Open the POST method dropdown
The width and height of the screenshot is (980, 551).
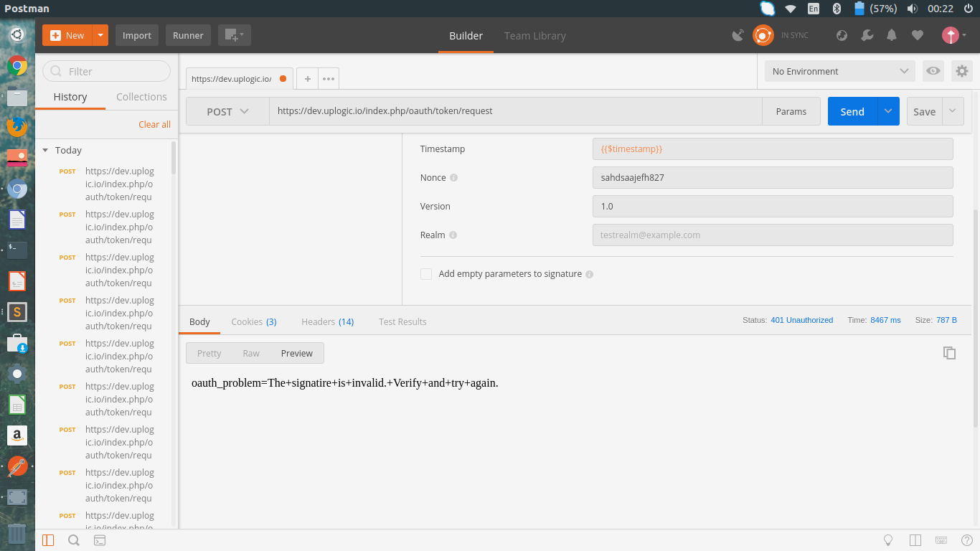click(227, 111)
